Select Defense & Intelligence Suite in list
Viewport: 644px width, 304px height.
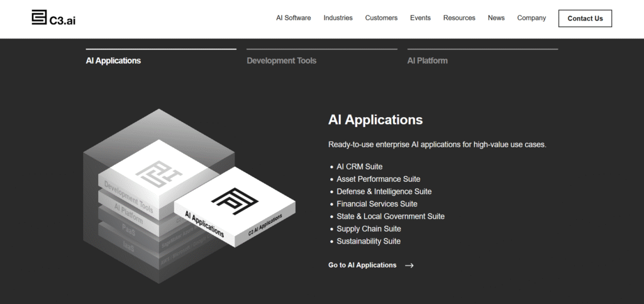coord(384,191)
